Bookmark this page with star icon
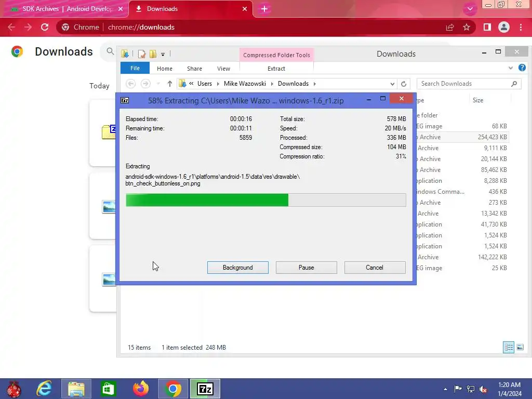This screenshot has height=399, width=532. click(467, 27)
